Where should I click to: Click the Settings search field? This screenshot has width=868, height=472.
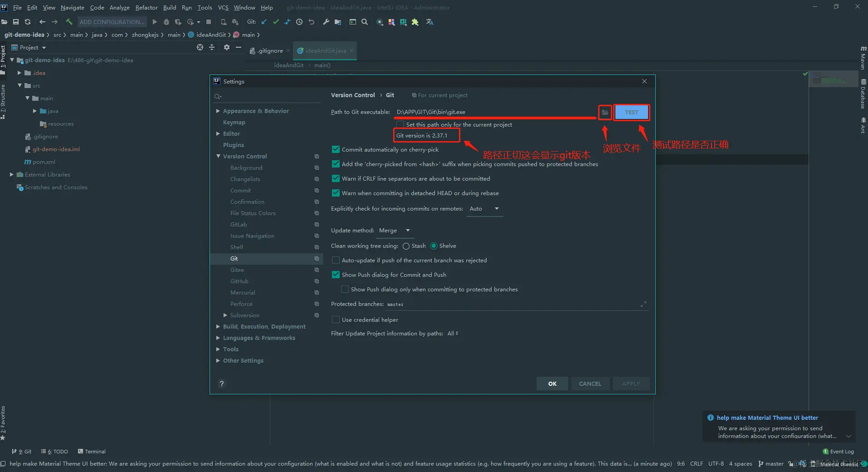[x=267, y=97]
